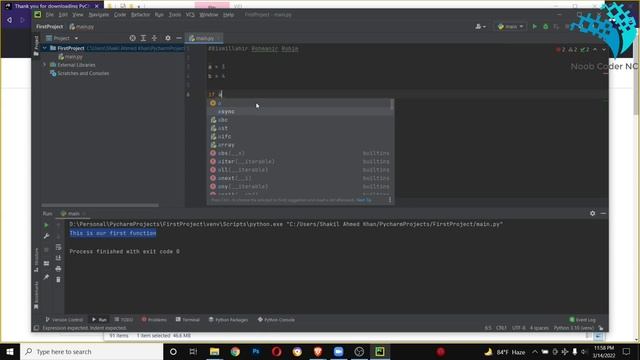The height and width of the screenshot is (360, 640).
Task: Open the Help menu
Action: 228,15
